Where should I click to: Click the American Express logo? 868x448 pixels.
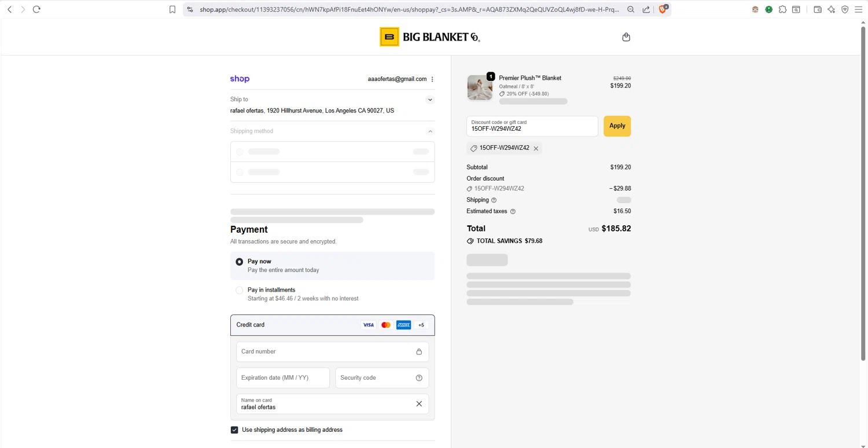pyautogui.click(x=404, y=325)
